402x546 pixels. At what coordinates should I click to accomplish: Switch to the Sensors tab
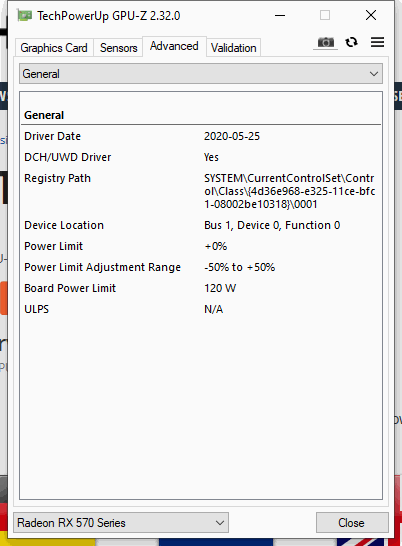(x=118, y=48)
